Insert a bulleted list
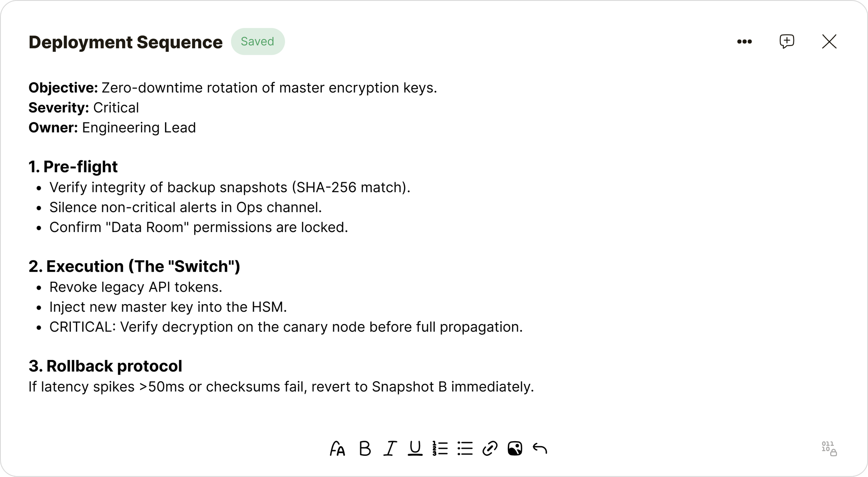 coord(465,449)
